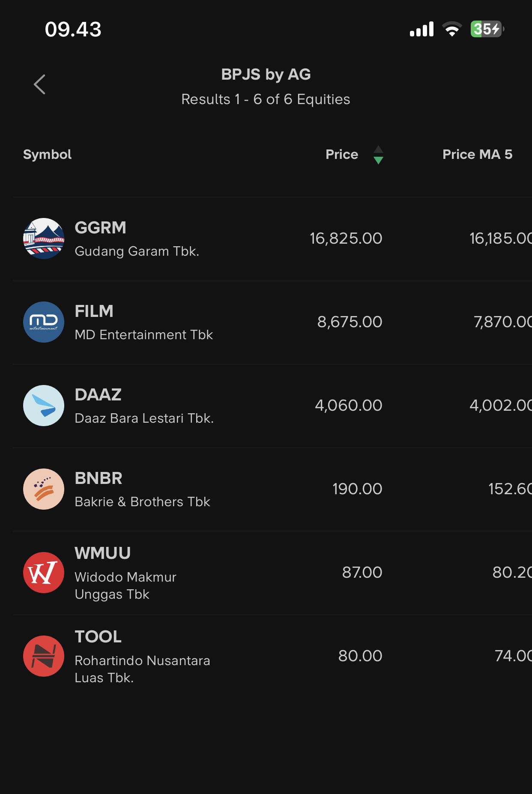Tap the battery indicator in status bar
The width and height of the screenshot is (532, 794).
(x=487, y=29)
